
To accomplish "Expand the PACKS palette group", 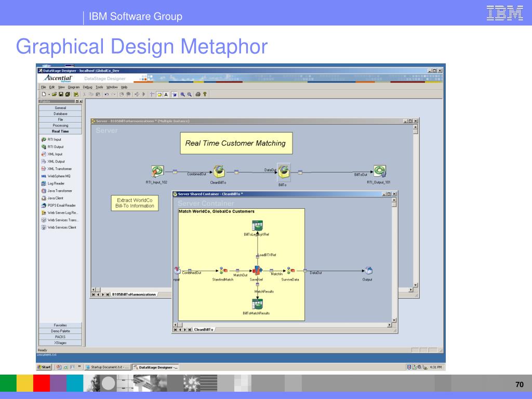I will 60,337.
